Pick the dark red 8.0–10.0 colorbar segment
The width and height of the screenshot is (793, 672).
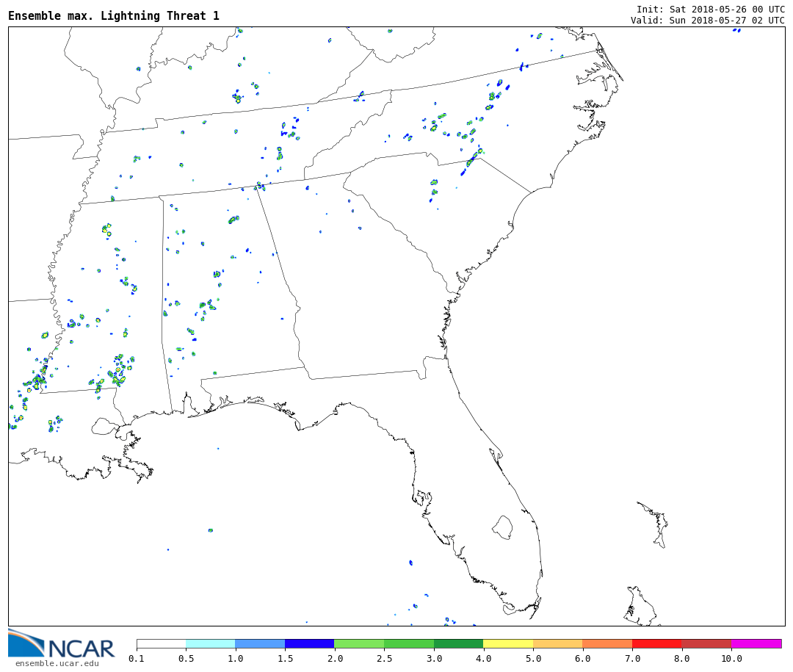706,643
